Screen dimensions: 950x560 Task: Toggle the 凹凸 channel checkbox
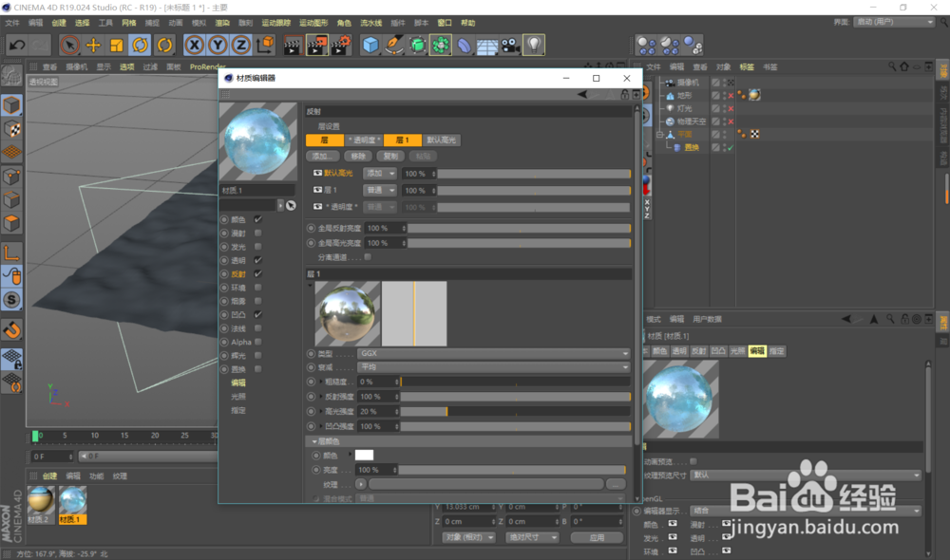(258, 315)
